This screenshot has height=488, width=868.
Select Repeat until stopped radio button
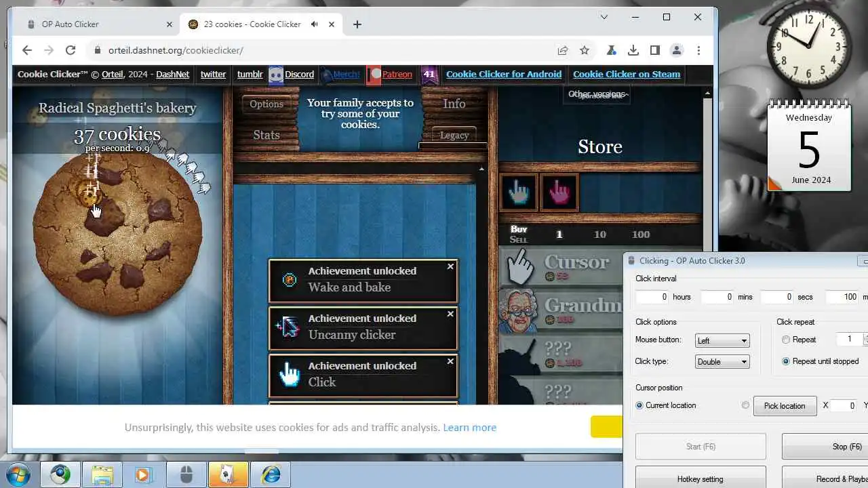(786, 361)
